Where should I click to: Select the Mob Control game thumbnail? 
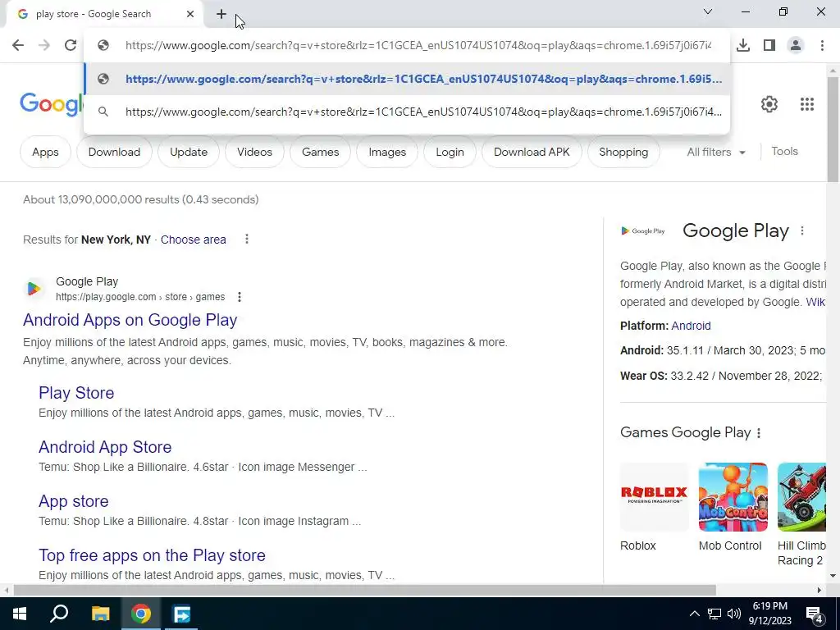[x=733, y=497]
